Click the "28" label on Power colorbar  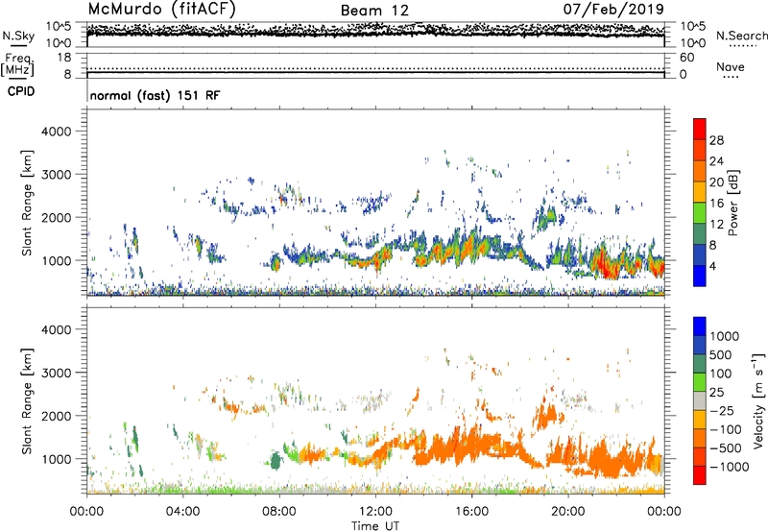coord(716,140)
